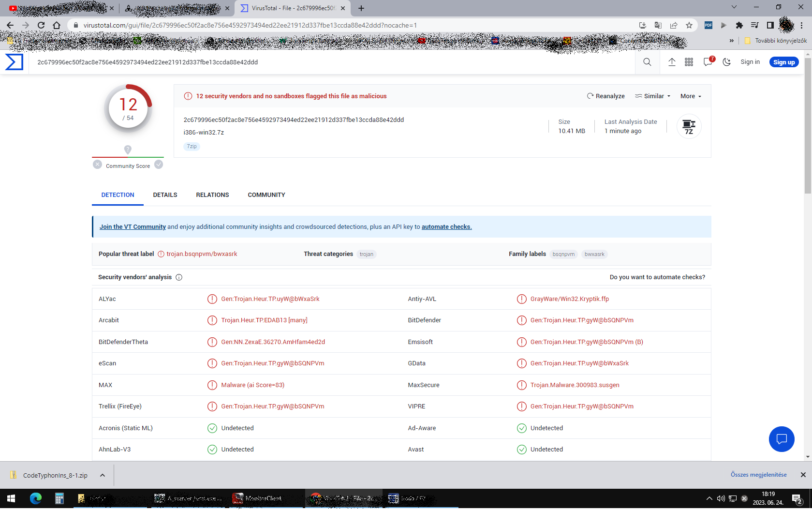Click the 7Z file type icon
This screenshot has height=511, width=812.
pyautogui.click(x=689, y=127)
